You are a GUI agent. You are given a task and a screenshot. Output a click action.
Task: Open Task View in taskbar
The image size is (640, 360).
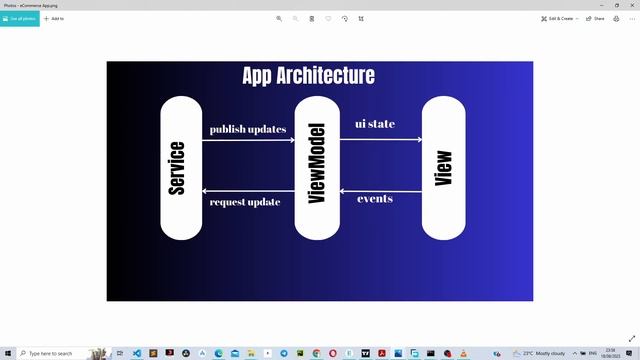tap(120, 353)
